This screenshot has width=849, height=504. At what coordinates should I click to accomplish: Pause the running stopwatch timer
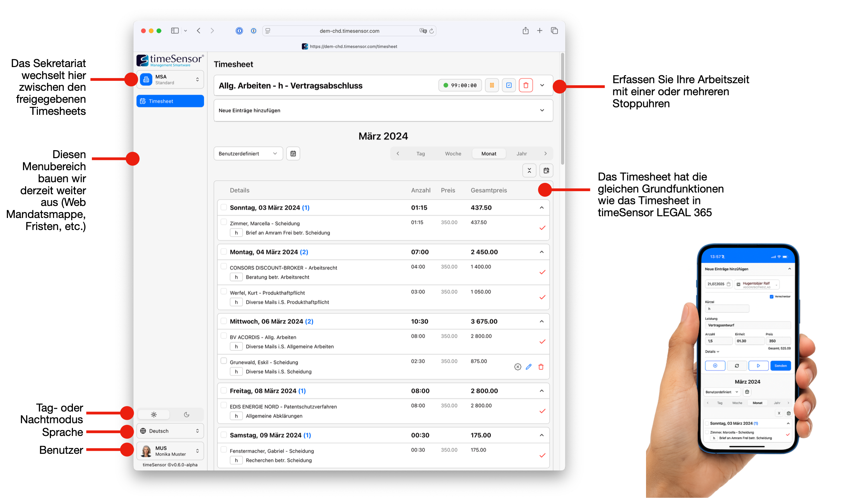point(492,85)
